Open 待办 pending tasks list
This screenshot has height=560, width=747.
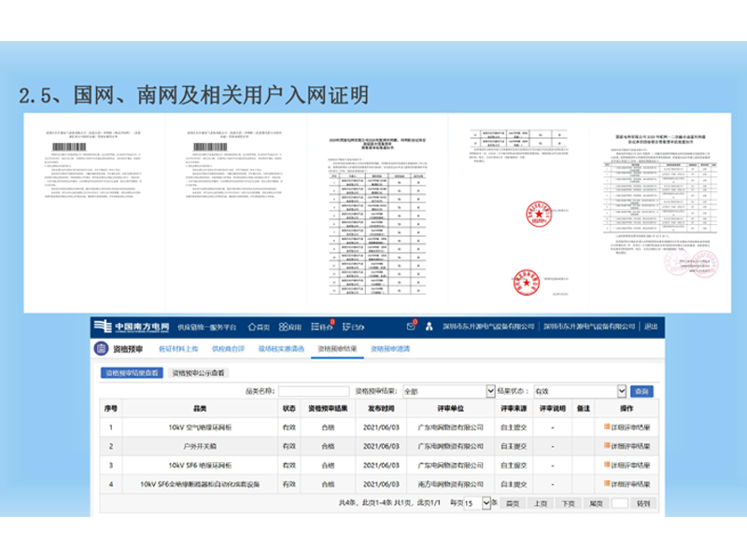tap(321, 327)
